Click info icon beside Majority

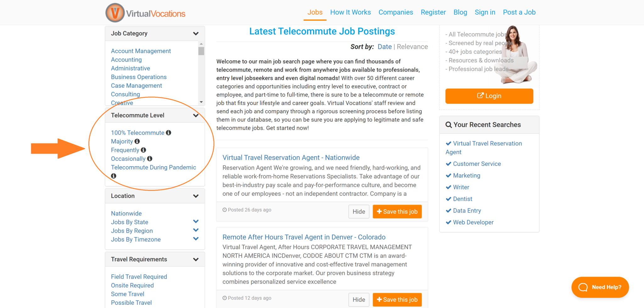point(137,141)
